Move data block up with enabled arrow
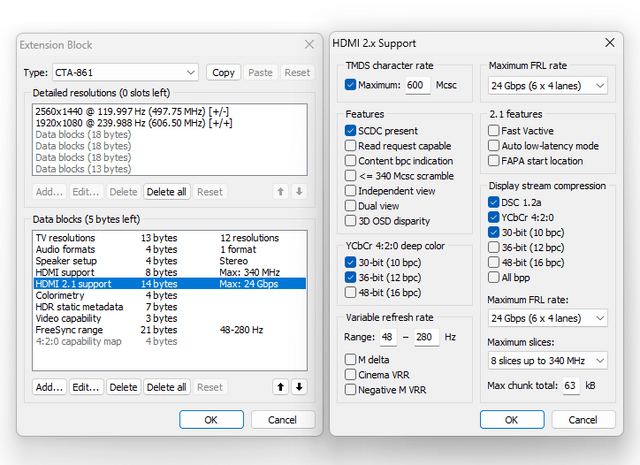This screenshot has width=640, height=465. click(280, 387)
